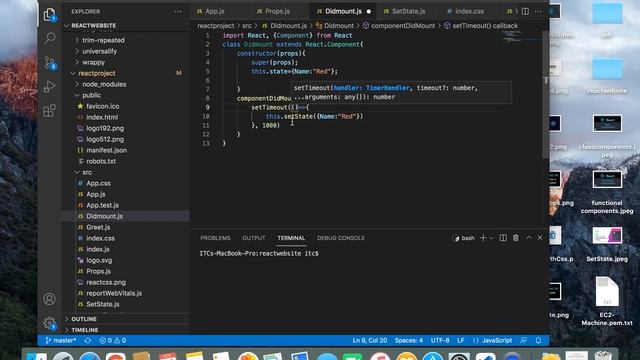Open the Search view in activity bar
640x360 pixels.
[49, 38]
